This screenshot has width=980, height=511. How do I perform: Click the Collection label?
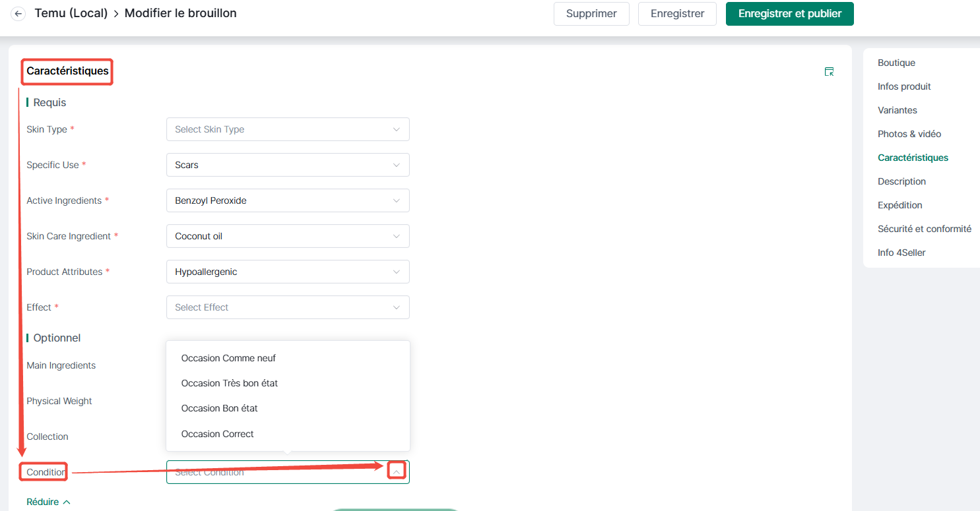pyautogui.click(x=48, y=436)
